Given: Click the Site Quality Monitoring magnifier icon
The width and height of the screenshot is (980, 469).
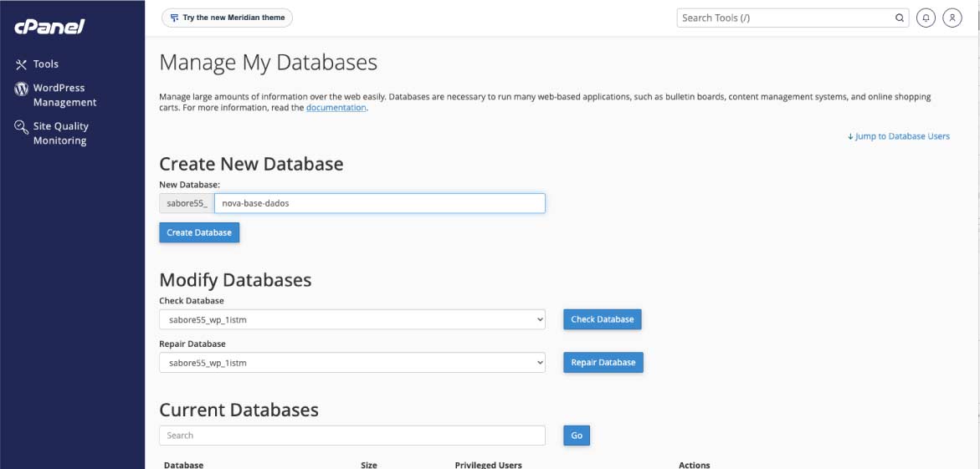Looking at the screenshot, I should [21, 127].
